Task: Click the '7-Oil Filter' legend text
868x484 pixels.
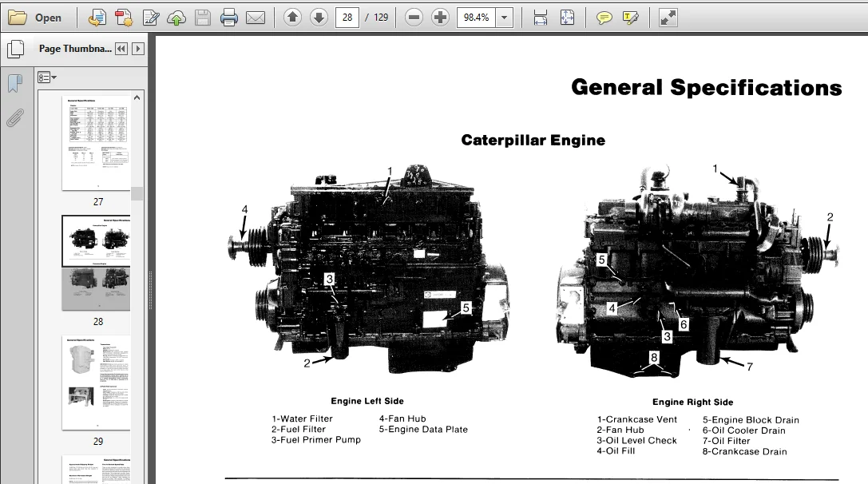Action: 727,441
